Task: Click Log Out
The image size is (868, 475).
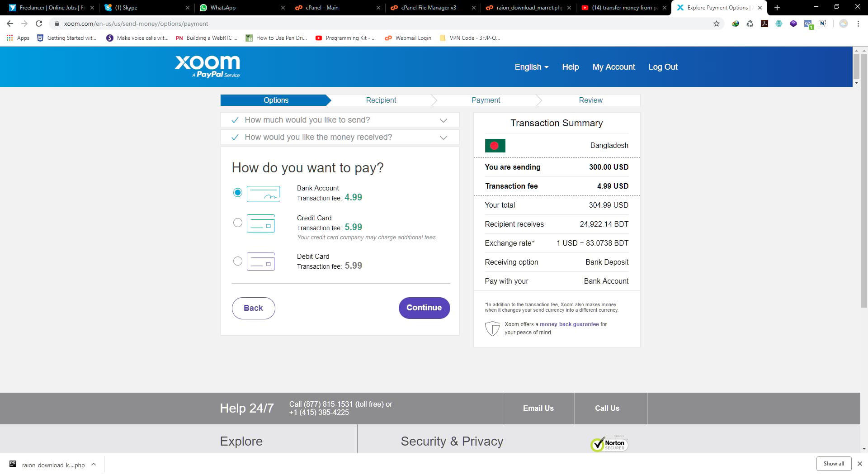Action: coord(663,67)
